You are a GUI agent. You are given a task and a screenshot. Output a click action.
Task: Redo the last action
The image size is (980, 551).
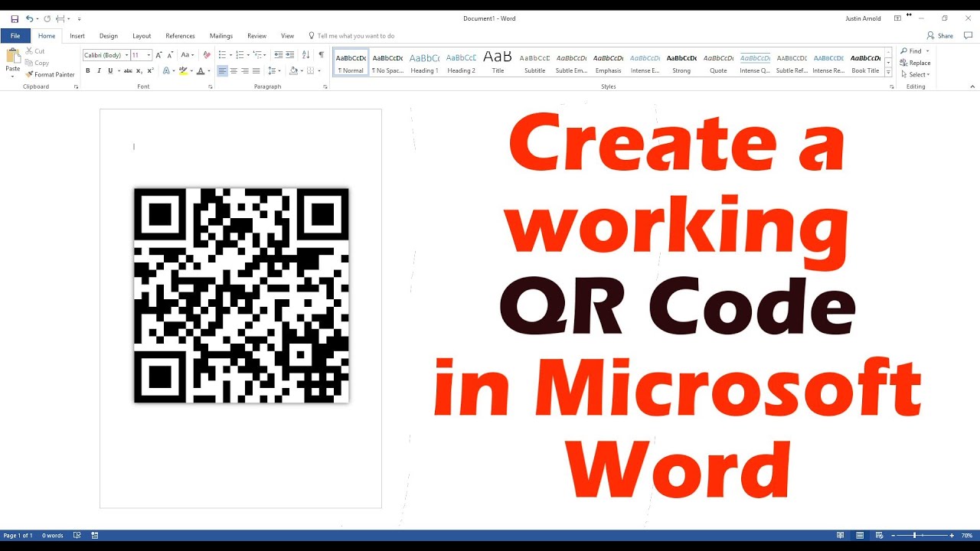point(47,18)
